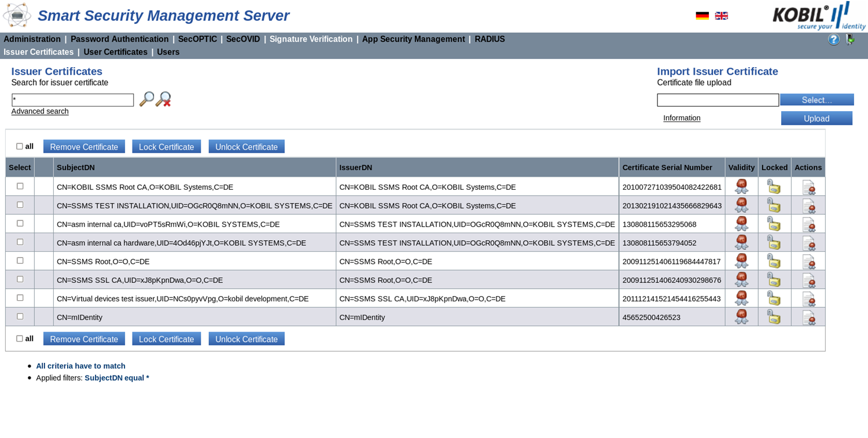868x438 pixels.
Task: Tick the bottom 'all' checkbox
Action: point(20,338)
